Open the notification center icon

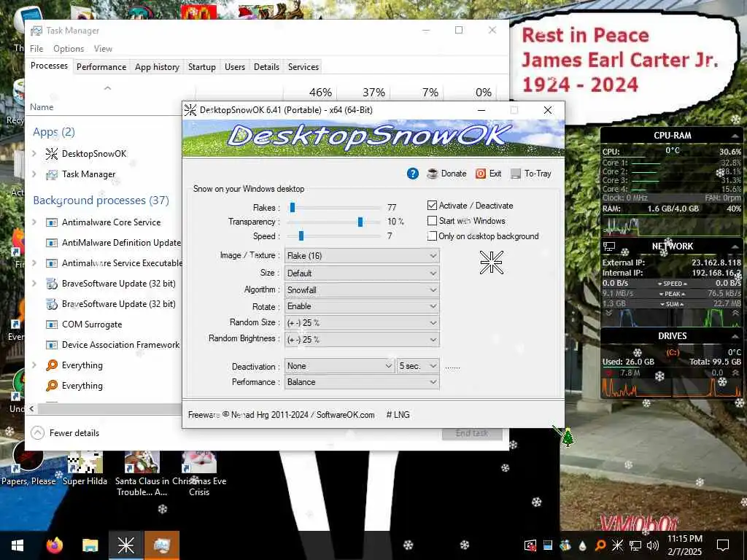[723, 545]
